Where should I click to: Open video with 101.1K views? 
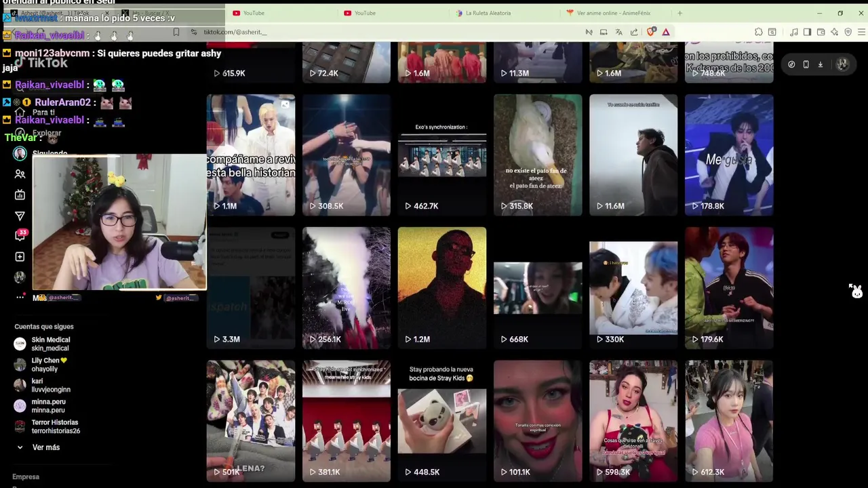(538, 421)
